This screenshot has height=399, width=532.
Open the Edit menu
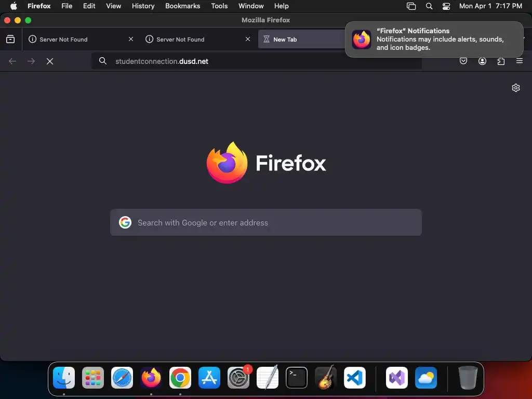89,6
